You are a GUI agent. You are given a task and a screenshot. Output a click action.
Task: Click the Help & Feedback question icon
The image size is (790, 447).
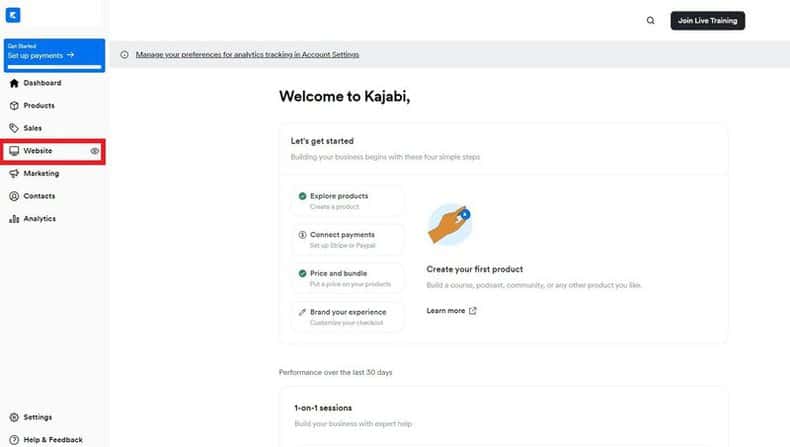14,440
